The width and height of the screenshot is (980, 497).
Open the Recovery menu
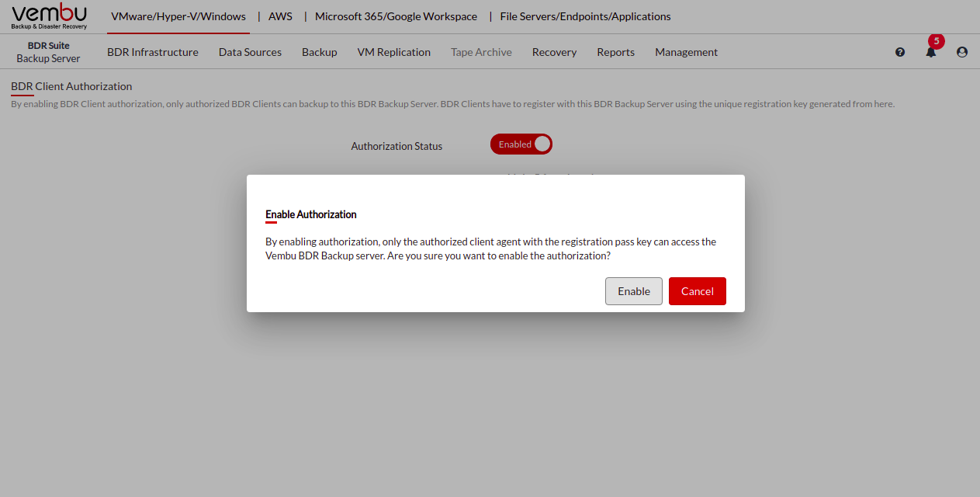point(554,52)
